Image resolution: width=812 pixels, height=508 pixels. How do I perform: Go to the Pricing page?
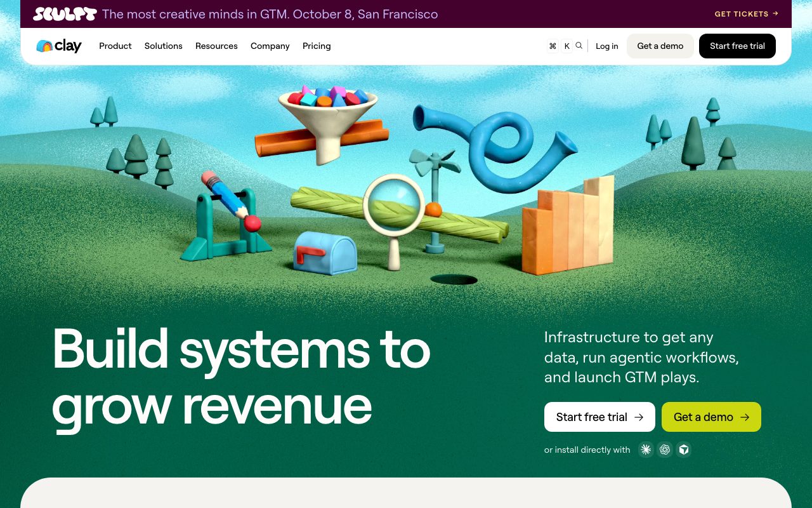(317, 46)
